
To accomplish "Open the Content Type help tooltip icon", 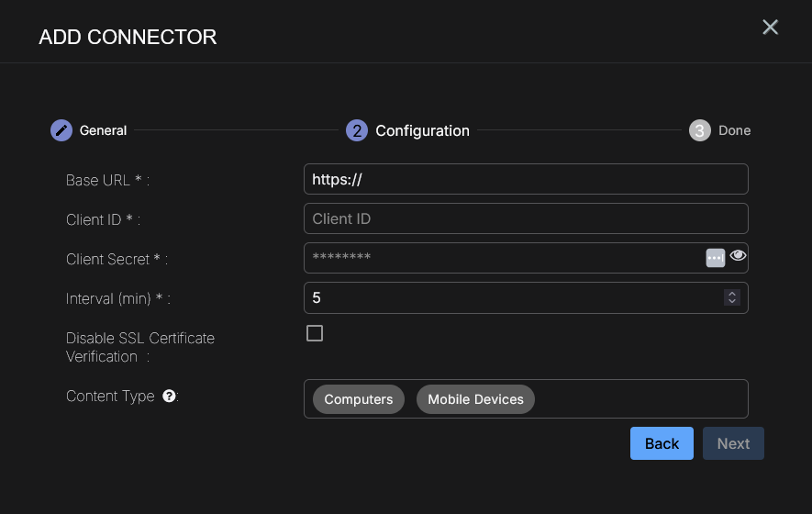I will [169, 397].
